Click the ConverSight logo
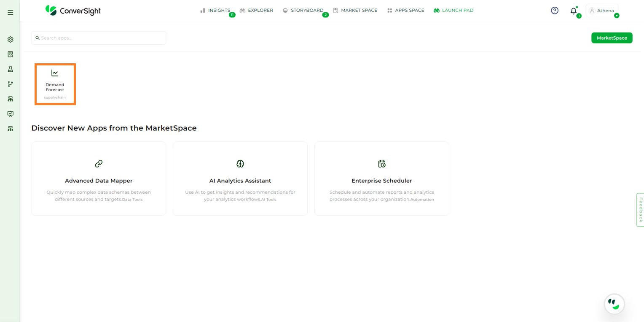The width and height of the screenshot is (644, 322). click(73, 11)
